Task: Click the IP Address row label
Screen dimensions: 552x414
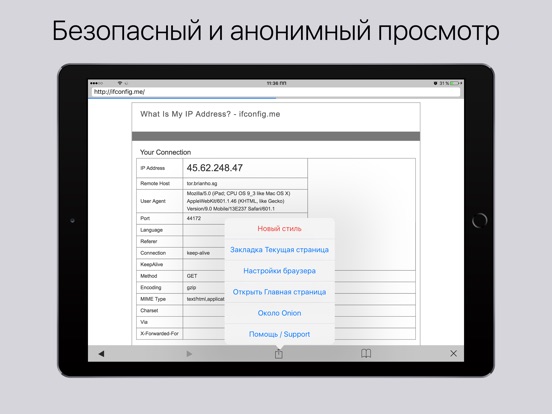Action: 152,168
